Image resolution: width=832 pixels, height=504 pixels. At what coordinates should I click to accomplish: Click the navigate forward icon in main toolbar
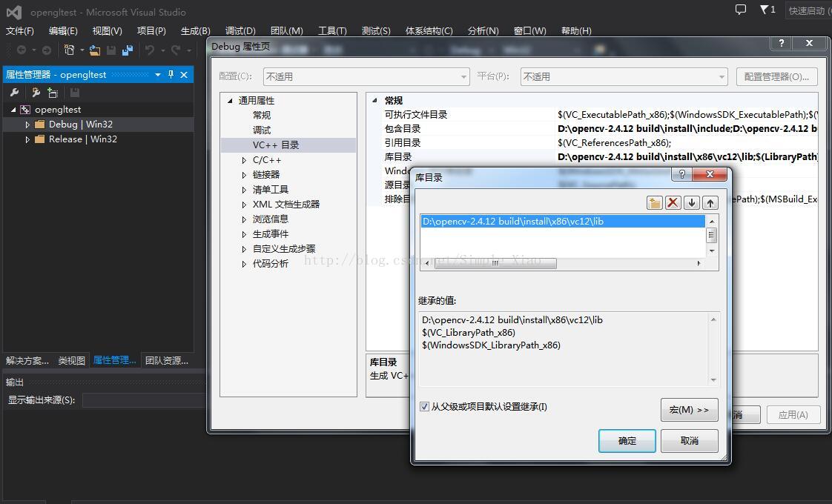pos(47,50)
